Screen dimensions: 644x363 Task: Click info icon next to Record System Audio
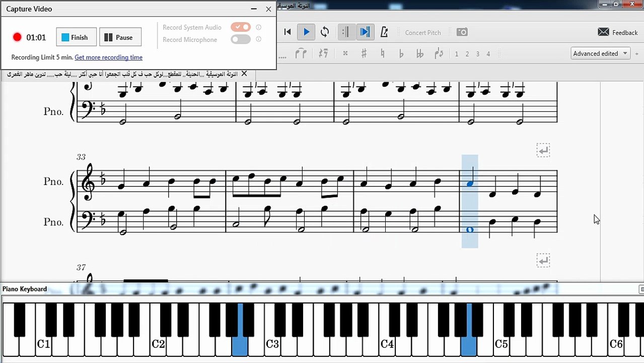click(259, 27)
